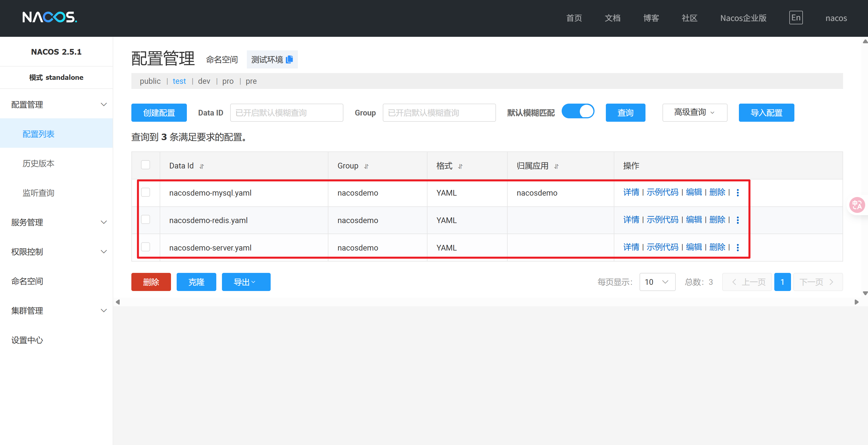
Task: Click the red 删除 button below table
Action: [151, 282]
